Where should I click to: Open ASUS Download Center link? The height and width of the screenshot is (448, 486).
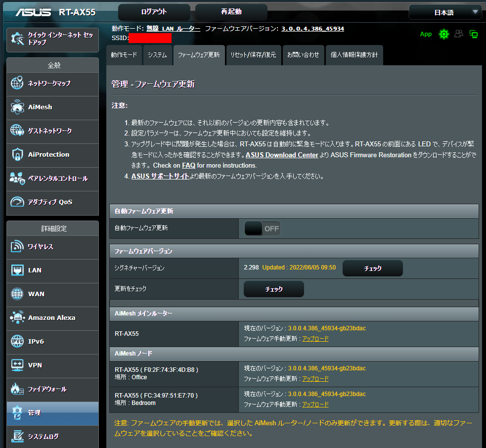click(x=282, y=155)
